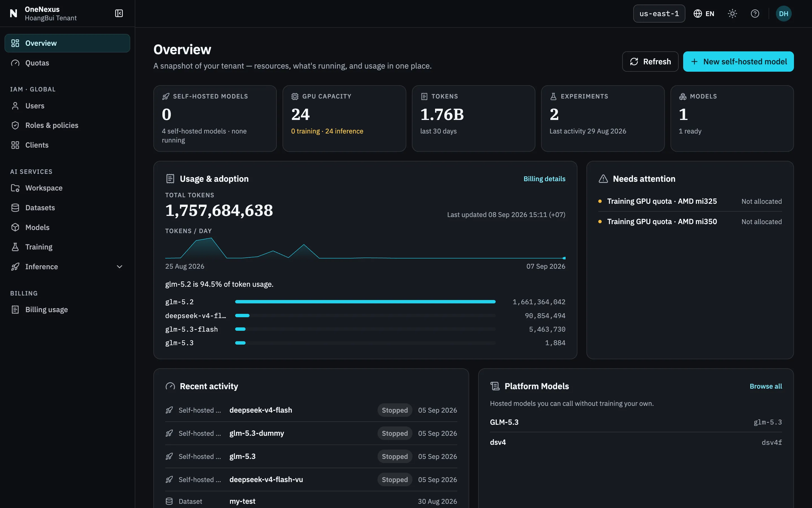Open Billing usage page
This screenshot has width=812, height=508.
point(67,310)
